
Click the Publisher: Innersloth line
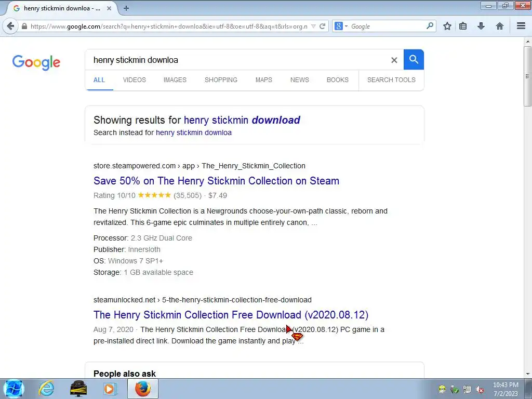click(127, 250)
